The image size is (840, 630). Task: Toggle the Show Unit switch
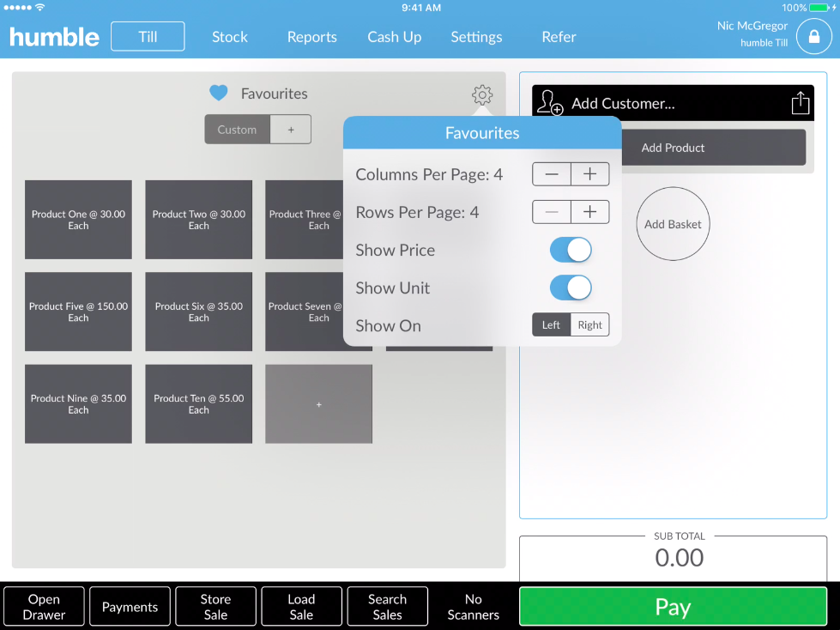571,288
